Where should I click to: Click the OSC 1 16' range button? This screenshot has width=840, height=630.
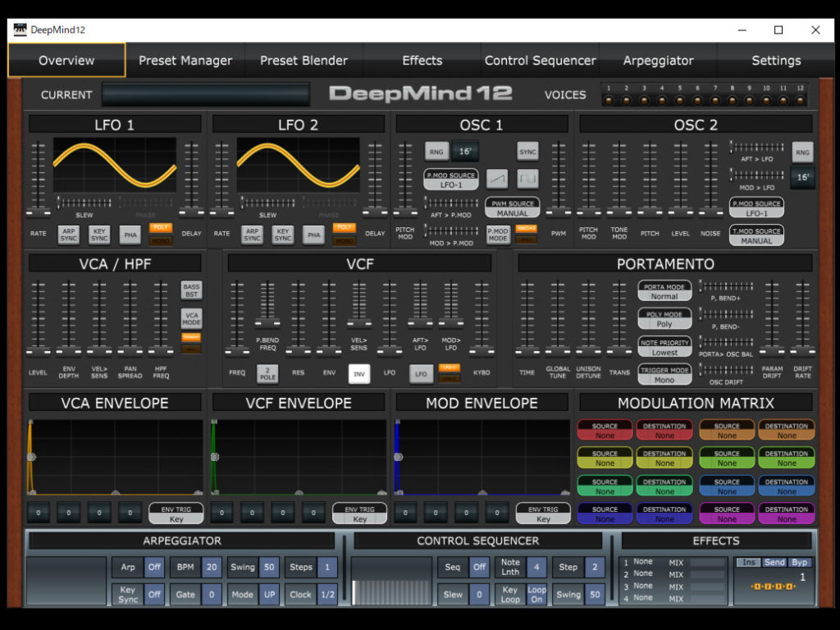coord(464,152)
